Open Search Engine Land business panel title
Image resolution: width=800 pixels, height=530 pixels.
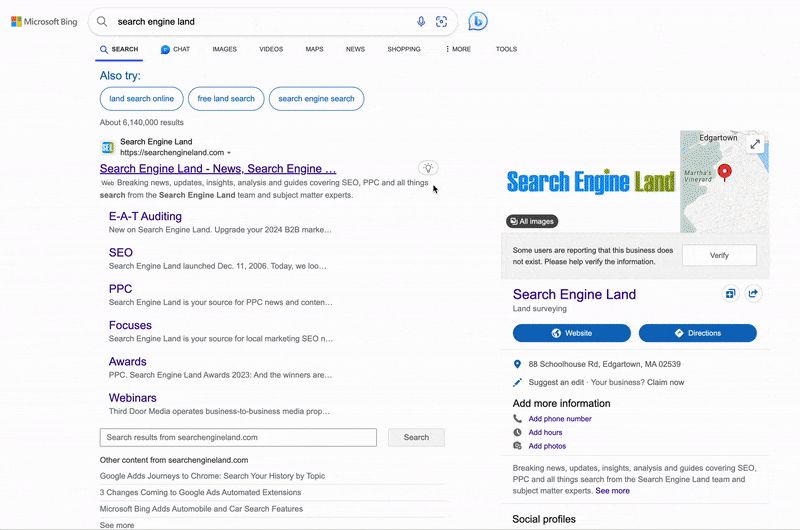574,294
